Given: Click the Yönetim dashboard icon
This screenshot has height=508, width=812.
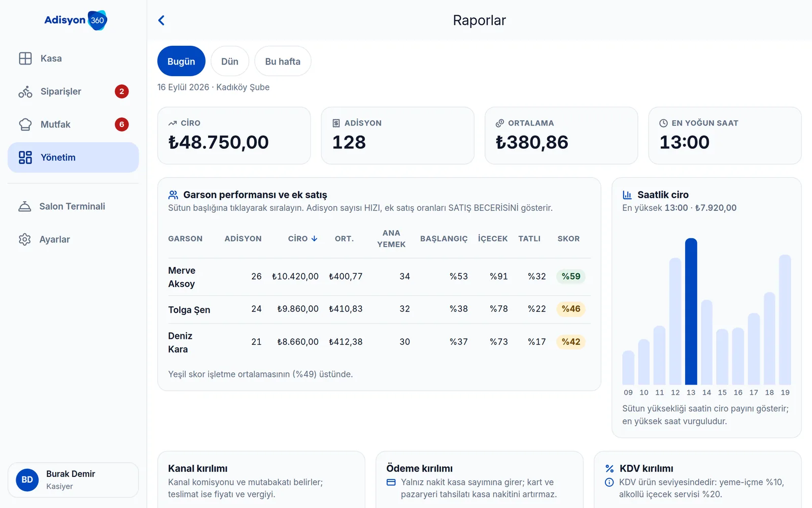Looking at the screenshot, I should pos(25,157).
